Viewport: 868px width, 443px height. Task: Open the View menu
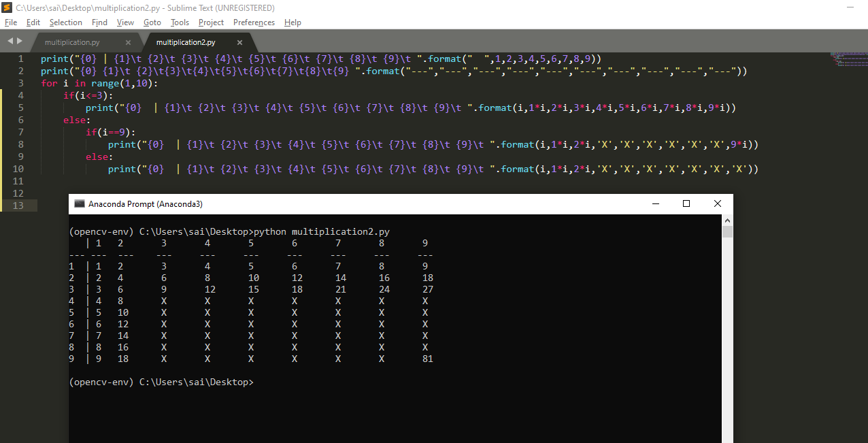tap(125, 22)
